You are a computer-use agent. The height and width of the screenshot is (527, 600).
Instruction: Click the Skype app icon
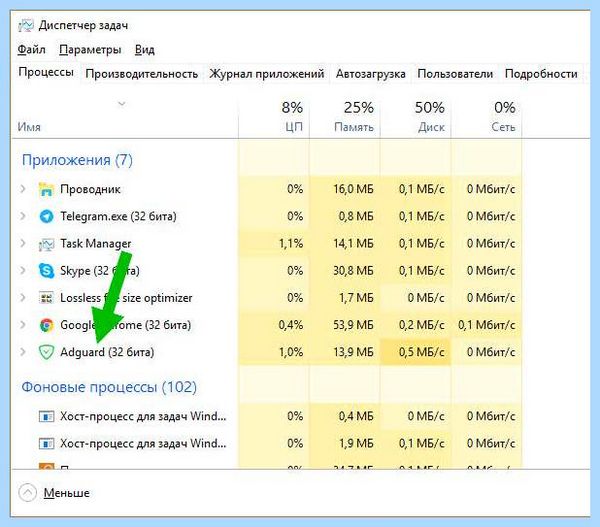(46, 271)
